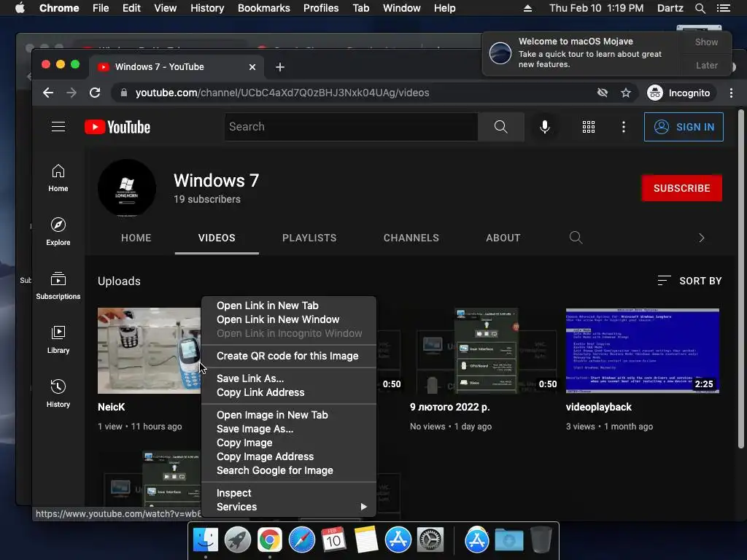
Task: Open Notification Center list icon
Action: (x=723, y=8)
